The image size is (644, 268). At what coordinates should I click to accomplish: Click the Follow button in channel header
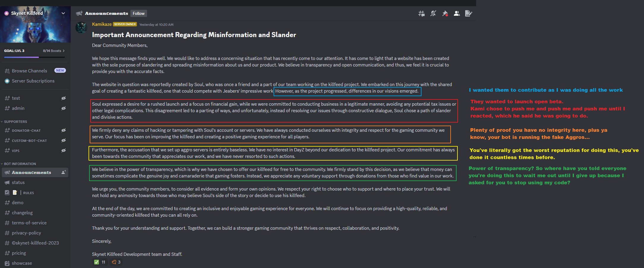pos(139,13)
